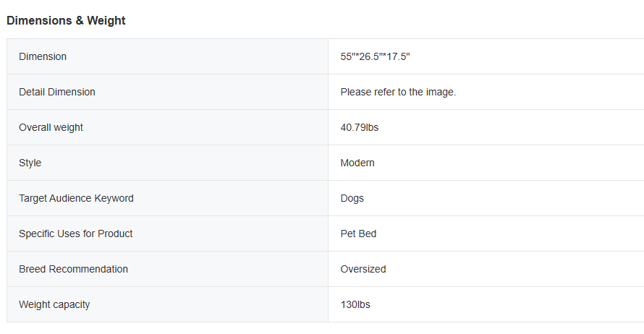Click the 'Please refer to the image.' text

[x=398, y=92]
